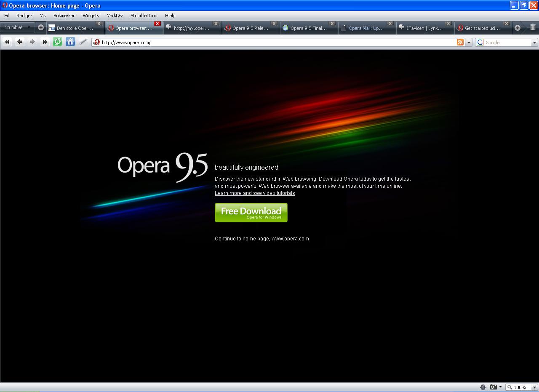This screenshot has width=539, height=392.
Task: Open the Rediger menu
Action: click(x=24, y=16)
